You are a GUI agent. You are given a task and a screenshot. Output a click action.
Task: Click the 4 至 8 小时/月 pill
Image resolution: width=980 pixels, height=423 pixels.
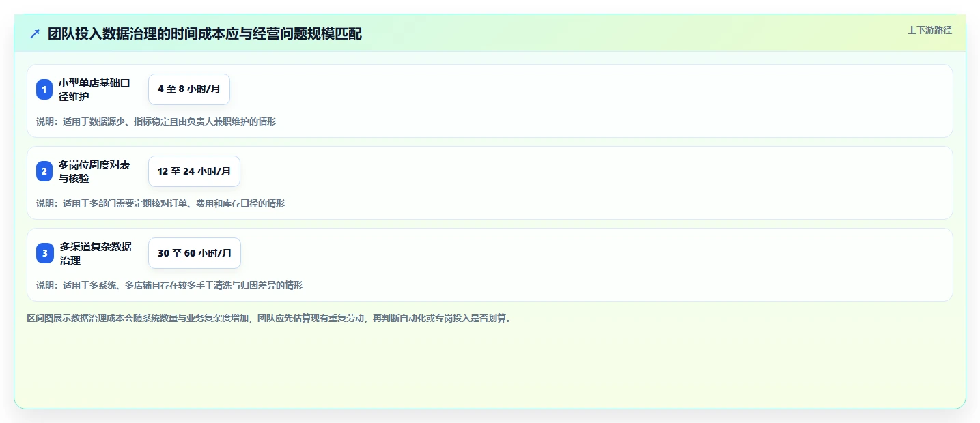(x=189, y=89)
